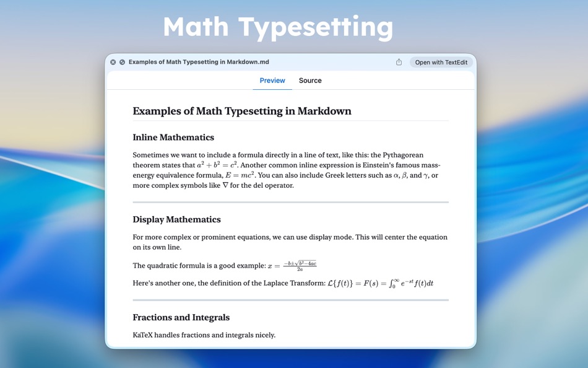The image size is (588, 368).
Task: Click the horizontal divider below Inline Mathematics section
Action: click(290, 201)
